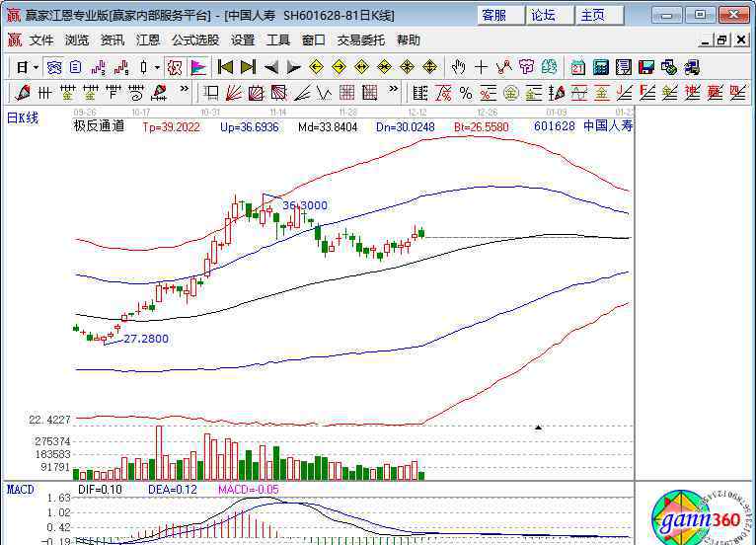This screenshot has height=545, width=756.
Task: Click the MACD indicator label
Action: 21,490
